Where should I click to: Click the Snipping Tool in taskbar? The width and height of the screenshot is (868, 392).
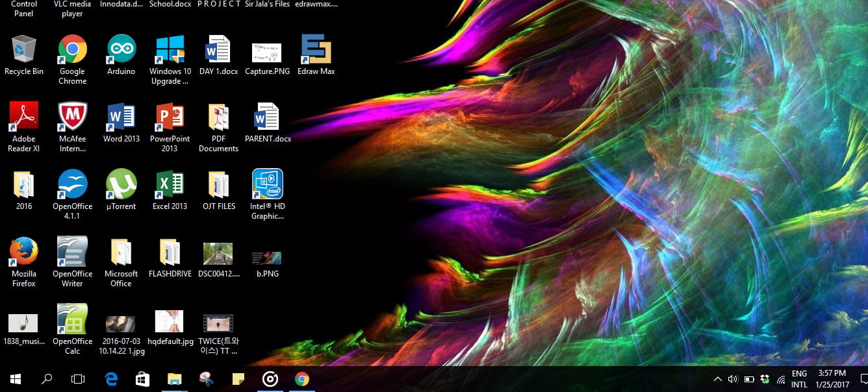tap(206, 379)
